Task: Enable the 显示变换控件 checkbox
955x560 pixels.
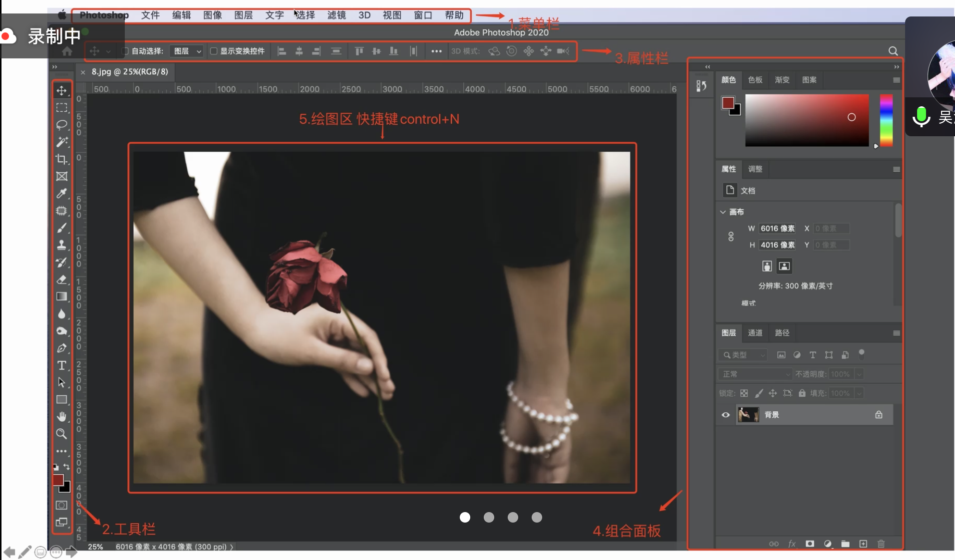Action: (x=214, y=51)
